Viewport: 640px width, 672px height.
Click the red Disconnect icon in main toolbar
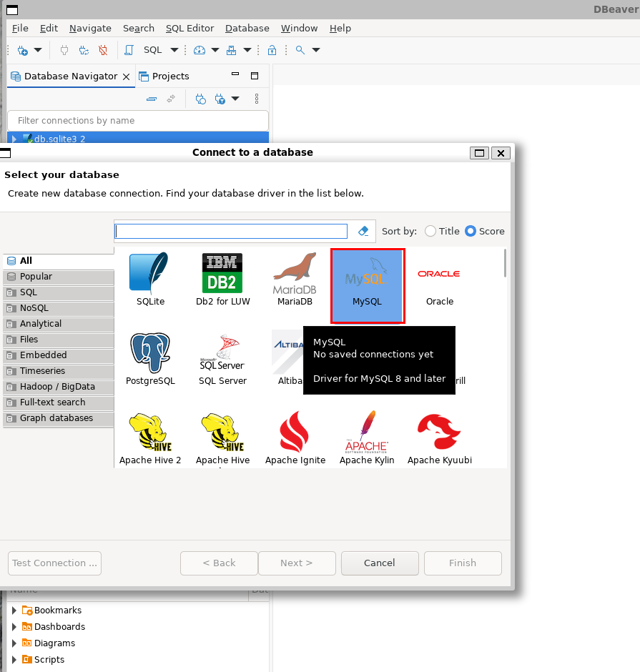(x=103, y=50)
